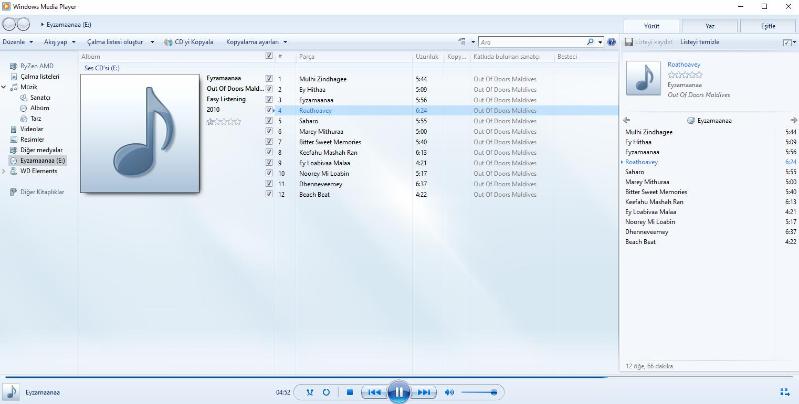
Task: Open the Kopyalama ayarları dropdown
Action: pyautogui.click(x=257, y=42)
